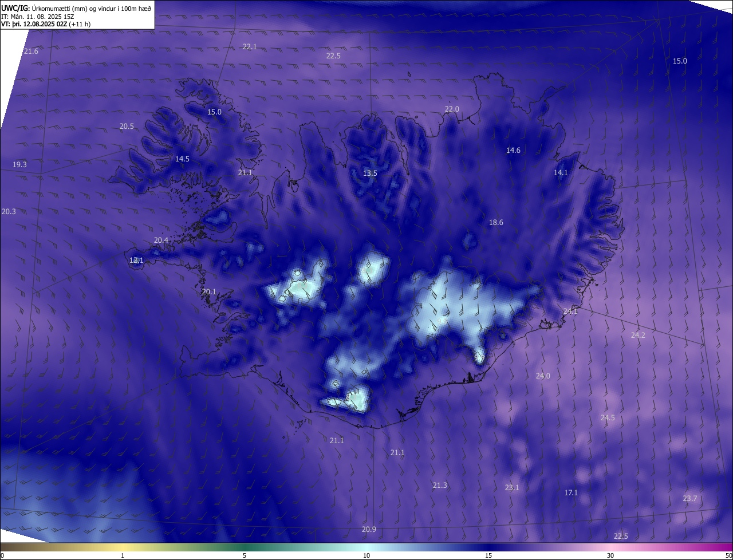Click the 14.5 value label

(x=182, y=159)
